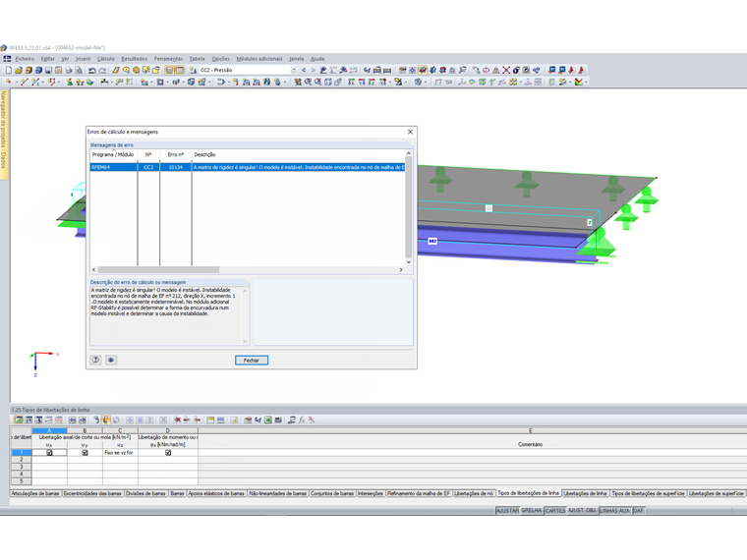747x560 pixels.
Task: Redo the last action
Action: click(102, 70)
